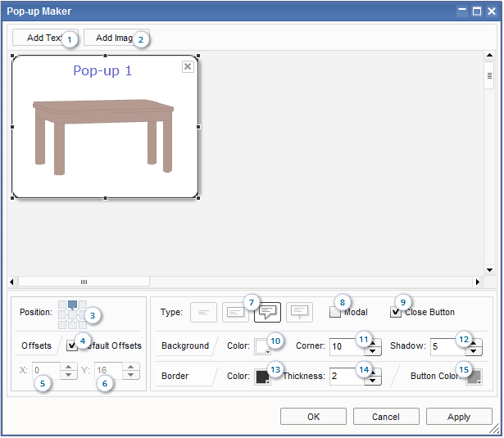
Task: Click the Background section label
Action: [185, 345]
